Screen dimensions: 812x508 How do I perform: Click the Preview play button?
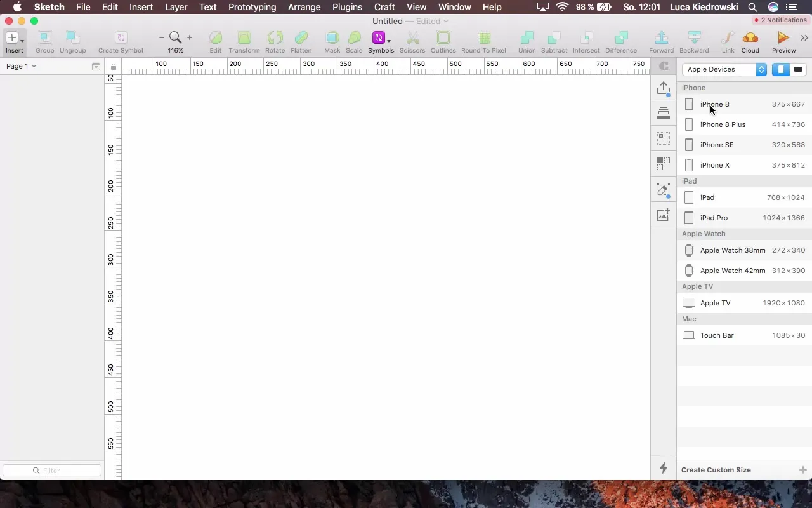click(x=783, y=38)
